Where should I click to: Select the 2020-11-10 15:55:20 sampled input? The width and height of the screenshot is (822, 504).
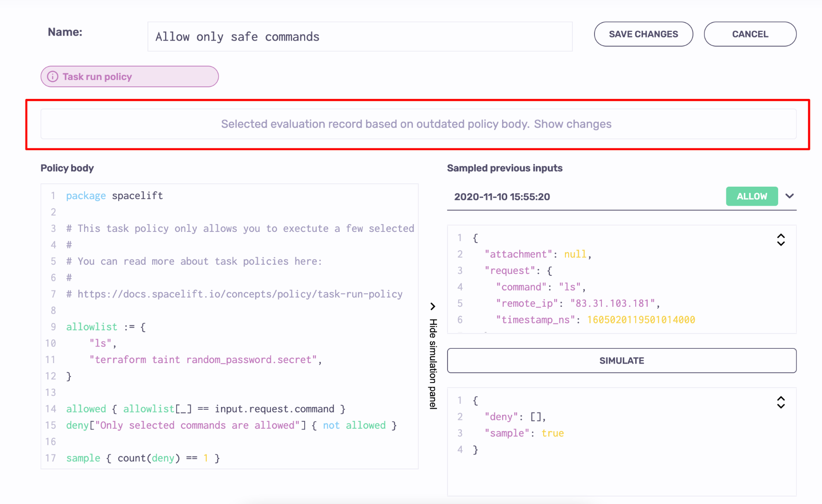pos(502,197)
